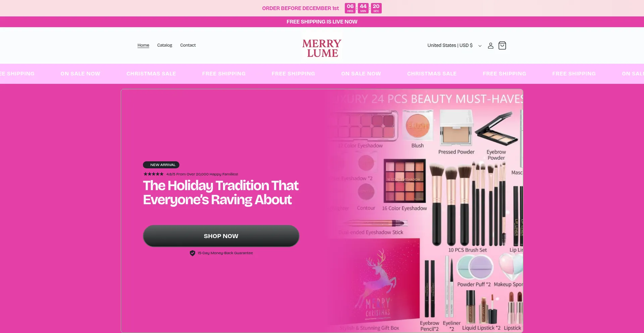The width and height of the screenshot is (644, 333).
Task: Click the countdown seconds box
Action: click(x=376, y=8)
